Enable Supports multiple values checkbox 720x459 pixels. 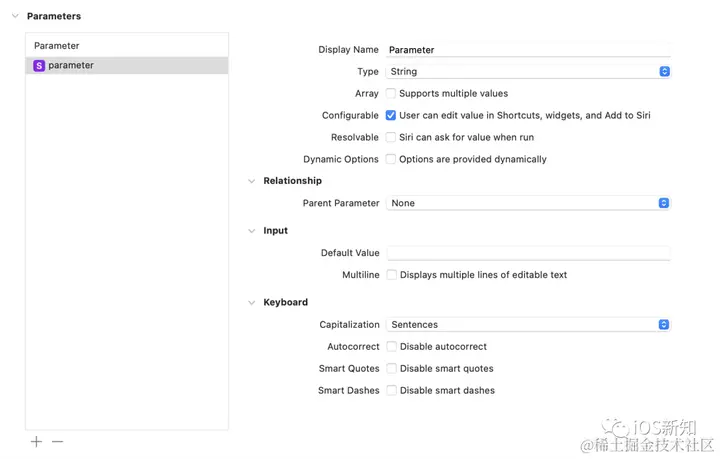(391, 93)
